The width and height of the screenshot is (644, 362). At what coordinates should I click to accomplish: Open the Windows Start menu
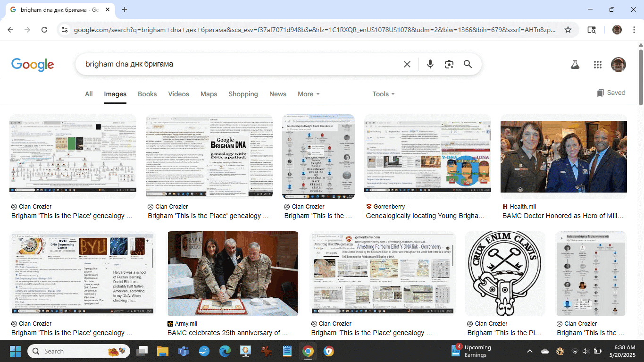15,351
